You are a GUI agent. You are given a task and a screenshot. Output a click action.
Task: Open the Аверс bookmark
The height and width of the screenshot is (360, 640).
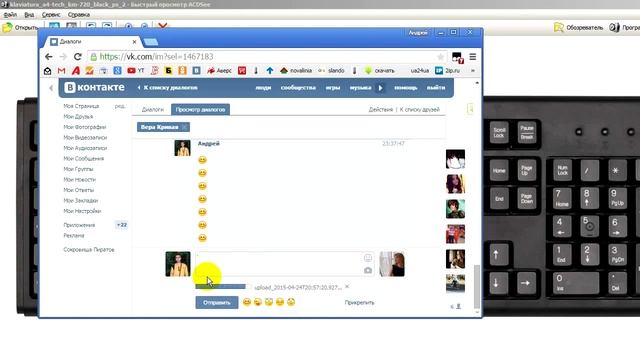coord(219,71)
